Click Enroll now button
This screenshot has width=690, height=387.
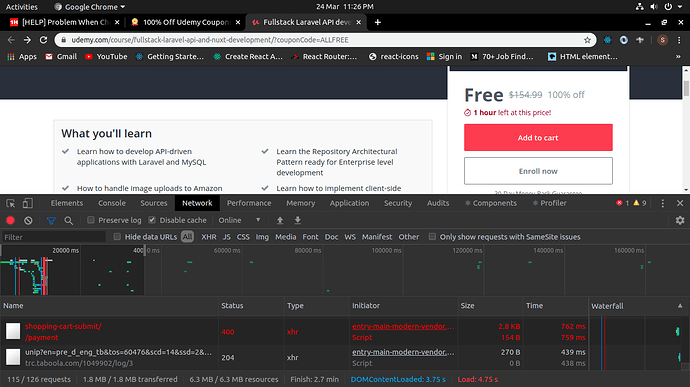tap(538, 171)
